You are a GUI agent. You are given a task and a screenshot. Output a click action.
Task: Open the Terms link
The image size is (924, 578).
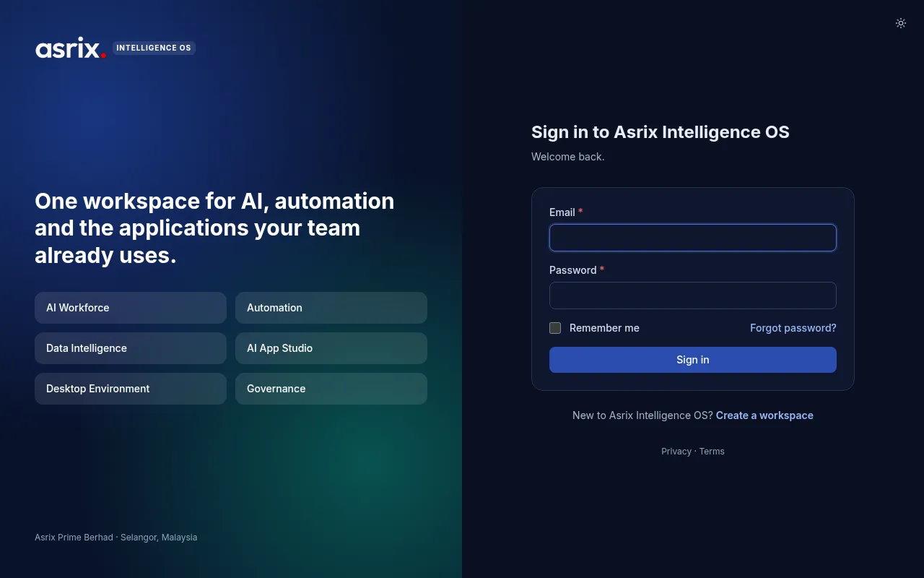[712, 452]
